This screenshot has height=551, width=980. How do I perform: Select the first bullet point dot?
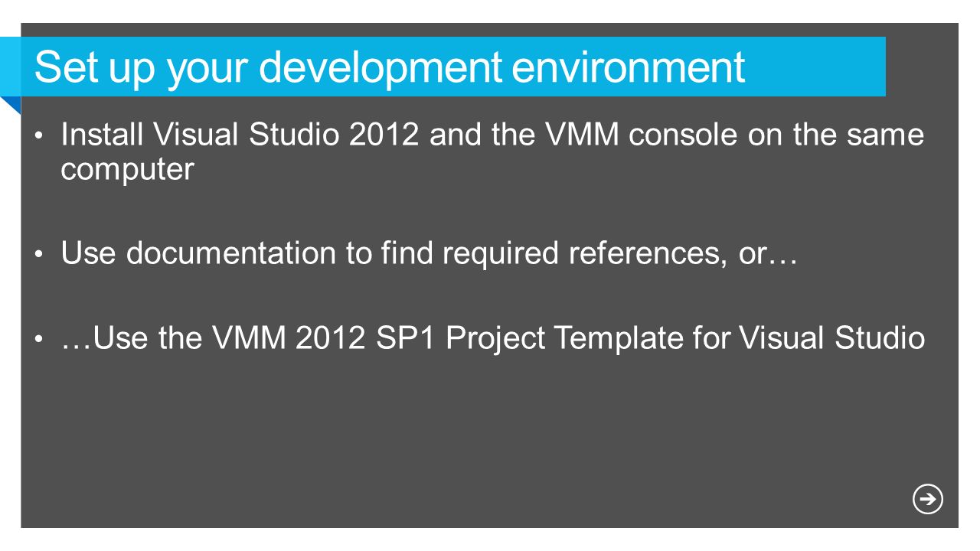[x=39, y=137]
